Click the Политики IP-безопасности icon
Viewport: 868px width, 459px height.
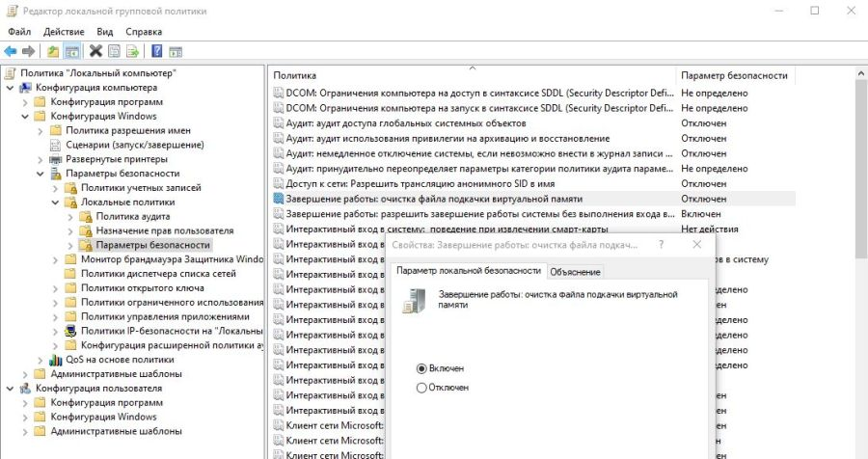(70, 331)
